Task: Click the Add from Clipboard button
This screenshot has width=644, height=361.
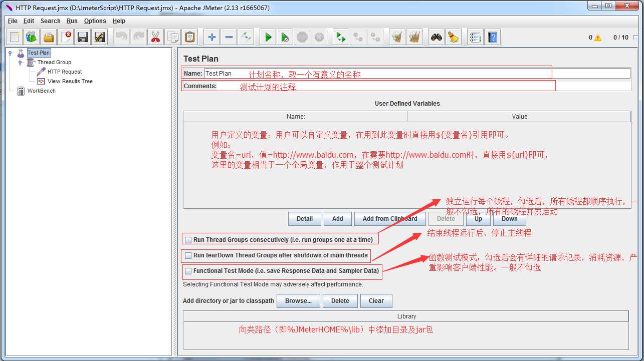Action: pos(390,219)
